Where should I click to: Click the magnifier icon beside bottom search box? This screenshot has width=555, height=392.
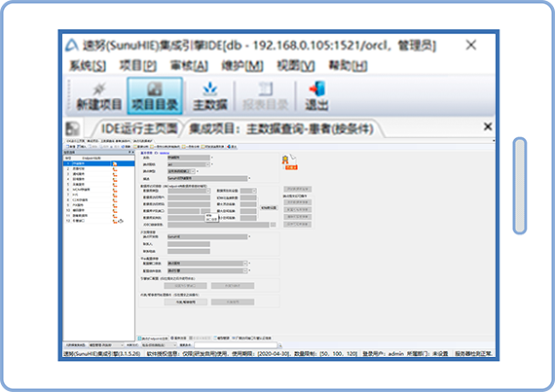tap(280, 345)
